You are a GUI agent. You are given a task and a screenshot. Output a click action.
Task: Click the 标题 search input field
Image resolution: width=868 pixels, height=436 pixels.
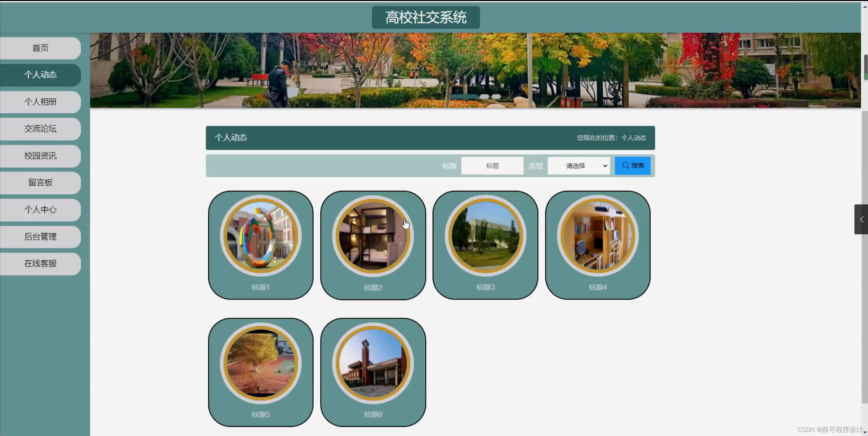point(492,166)
